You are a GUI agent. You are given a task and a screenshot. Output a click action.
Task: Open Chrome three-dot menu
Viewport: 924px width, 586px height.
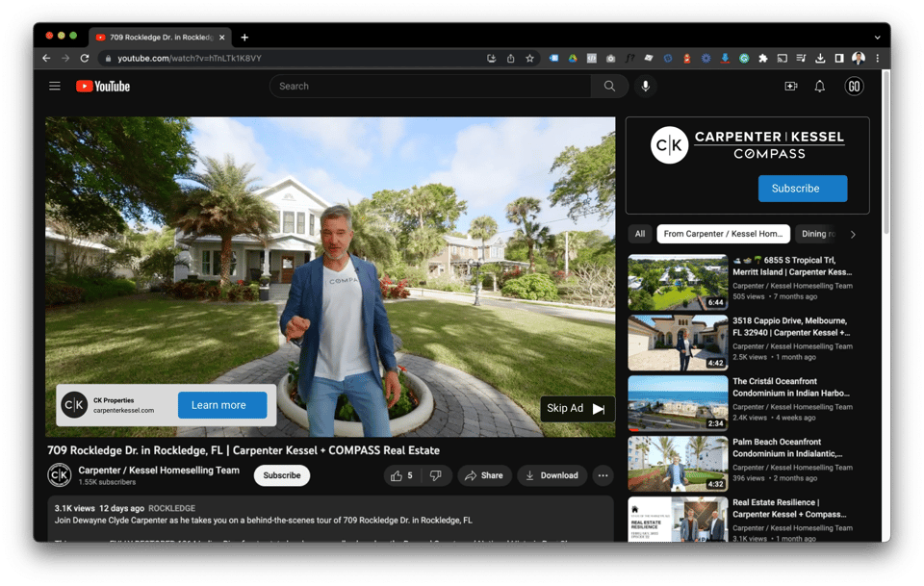click(x=878, y=58)
